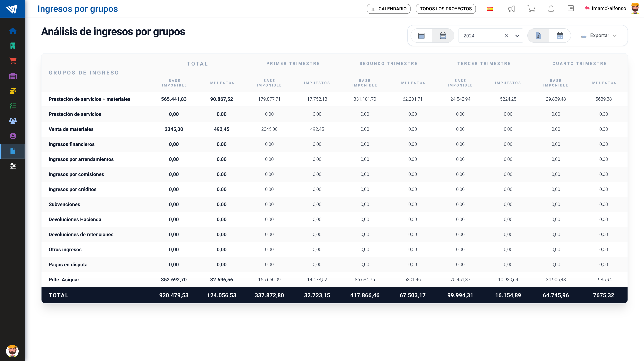Open the people group sidebar icon
This screenshot has height=361, width=644.
[13, 121]
